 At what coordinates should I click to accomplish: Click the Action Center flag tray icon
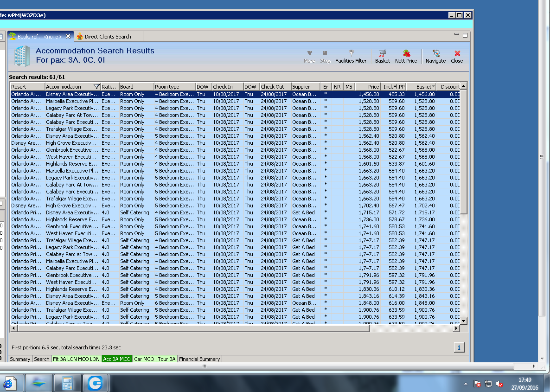tap(477, 384)
